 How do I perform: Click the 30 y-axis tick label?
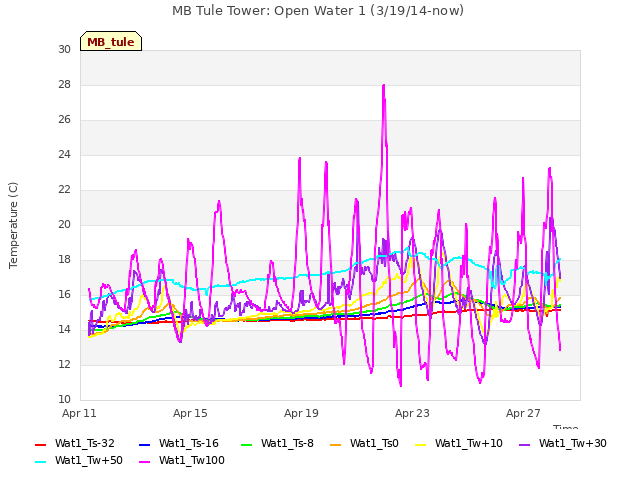click(x=64, y=49)
